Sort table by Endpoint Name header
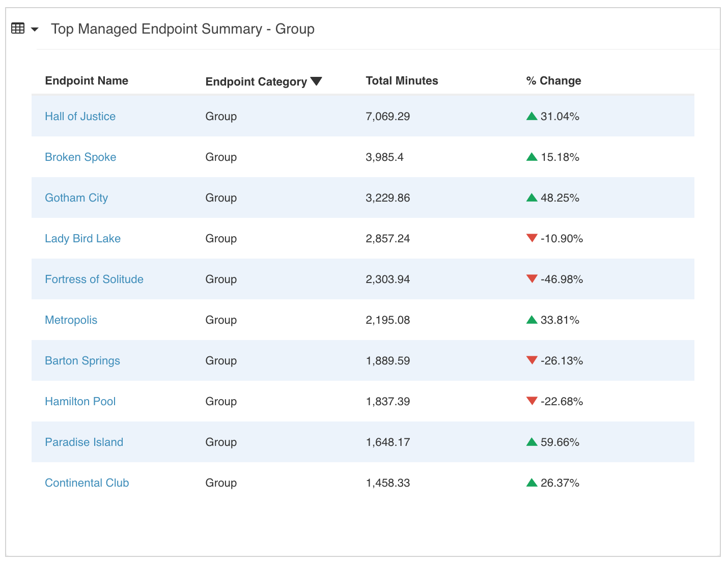Viewport: 728px width, 563px height. click(87, 80)
